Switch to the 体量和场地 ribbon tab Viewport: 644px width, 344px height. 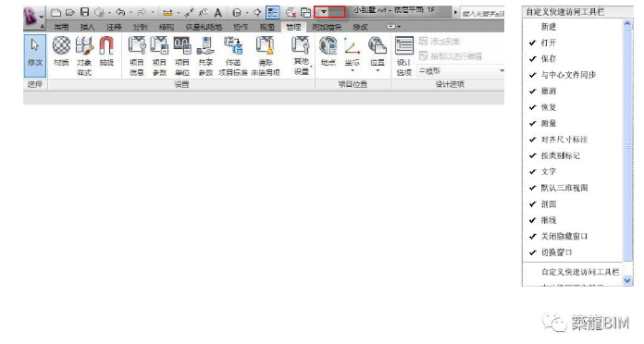click(x=204, y=27)
